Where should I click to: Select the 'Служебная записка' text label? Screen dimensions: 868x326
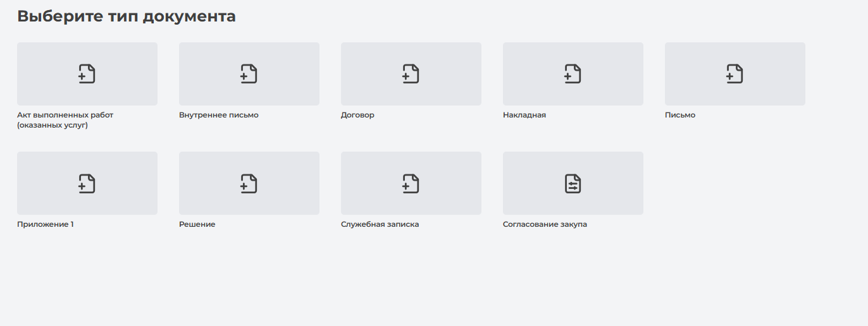point(380,224)
